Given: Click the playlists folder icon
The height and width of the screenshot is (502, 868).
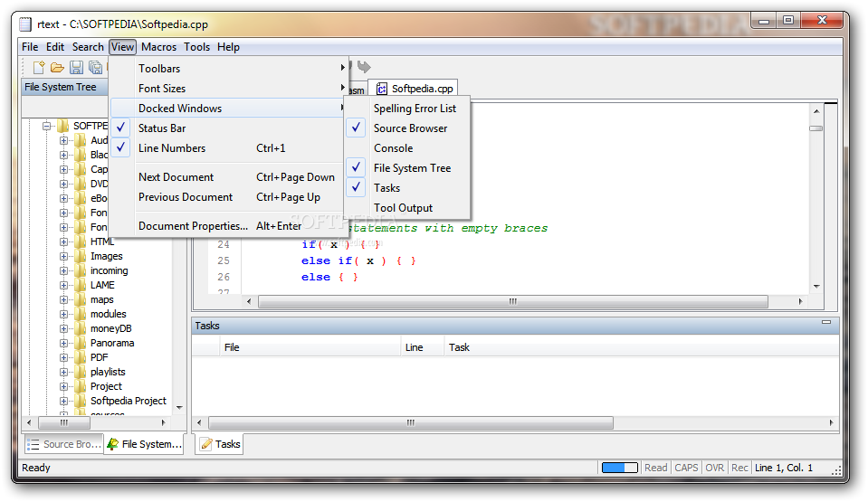Looking at the screenshot, I should [81, 372].
